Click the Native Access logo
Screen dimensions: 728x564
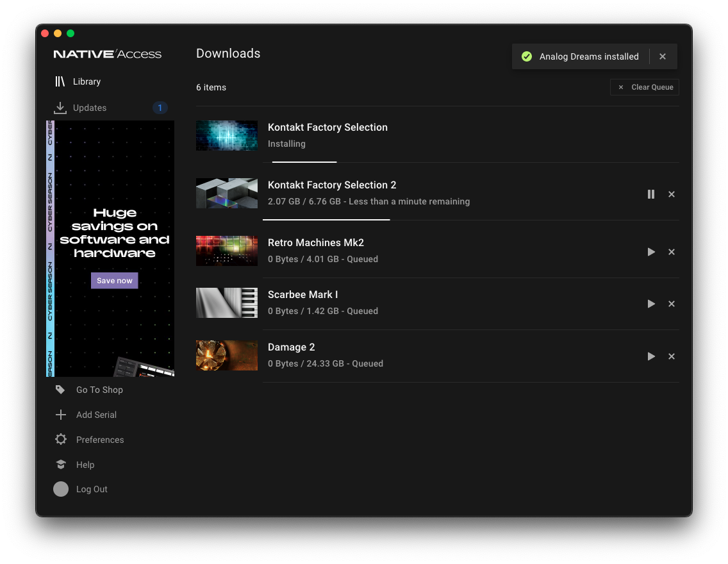click(107, 54)
